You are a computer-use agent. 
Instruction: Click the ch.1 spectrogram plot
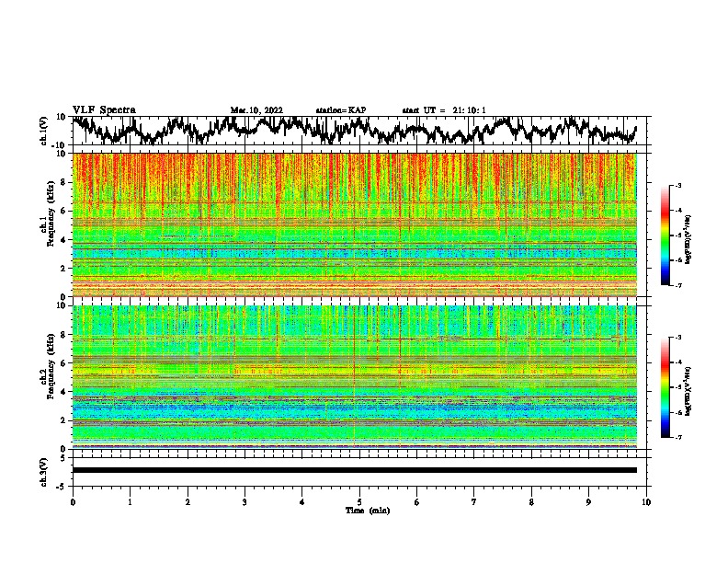point(355,224)
